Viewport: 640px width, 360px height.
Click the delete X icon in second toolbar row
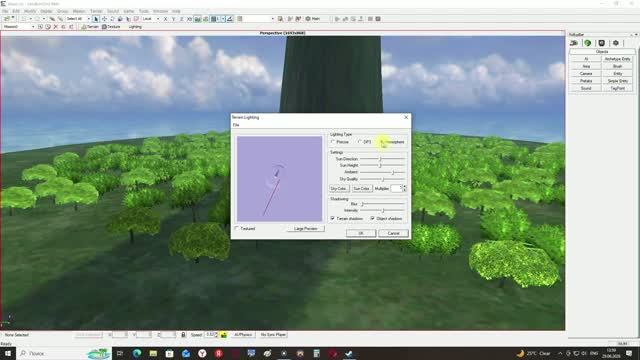coord(56,27)
